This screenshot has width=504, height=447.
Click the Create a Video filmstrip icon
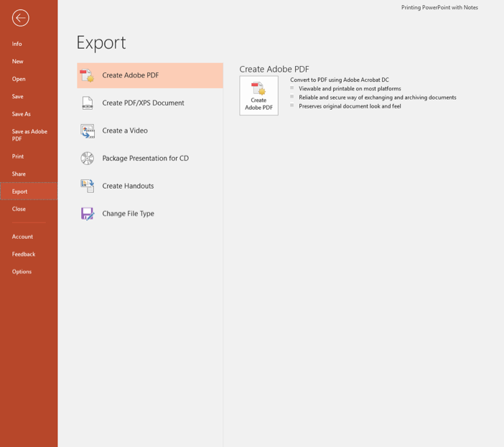pyautogui.click(x=88, y=131)
